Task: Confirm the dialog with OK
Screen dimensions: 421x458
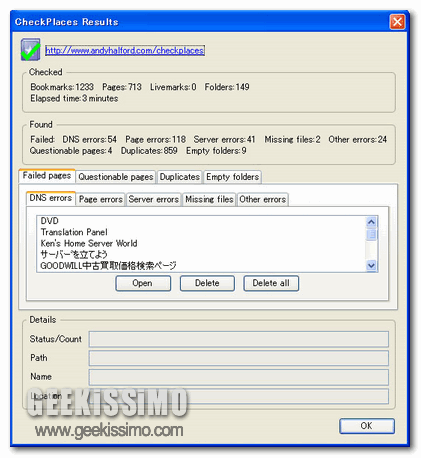Action: pos(367,426)
